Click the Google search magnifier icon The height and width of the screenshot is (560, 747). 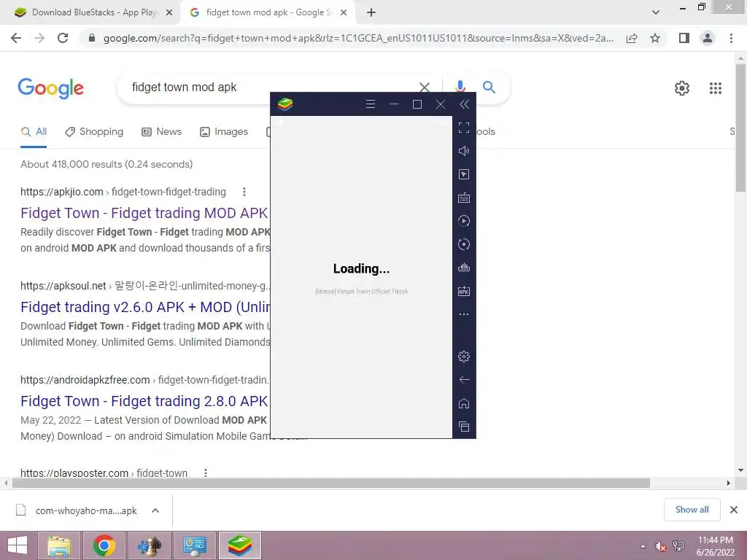pos(489,87)
